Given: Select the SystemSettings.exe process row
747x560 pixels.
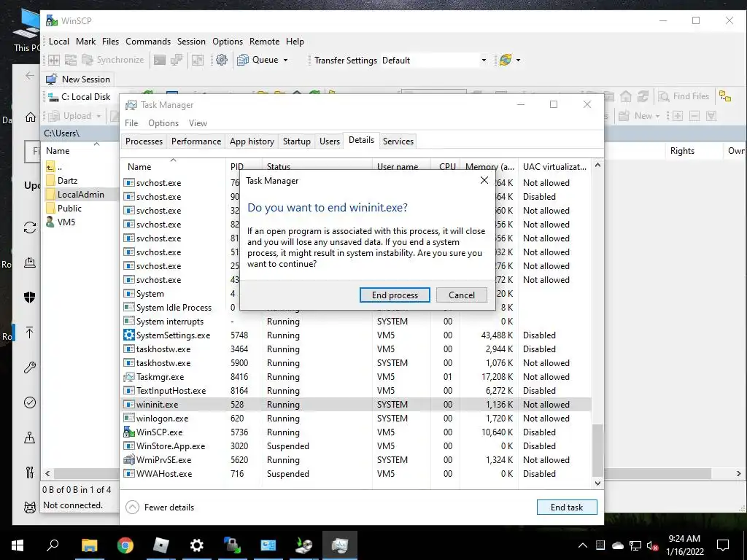Looking at the screenshot, I should tap(356, 335).
